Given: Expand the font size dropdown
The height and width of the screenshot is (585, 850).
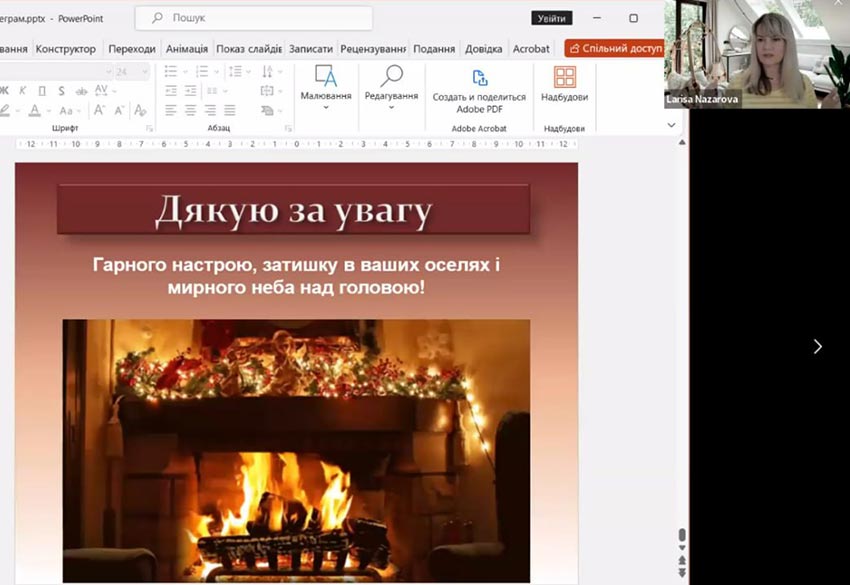Looking at the screenshot, I should (145, 71).
